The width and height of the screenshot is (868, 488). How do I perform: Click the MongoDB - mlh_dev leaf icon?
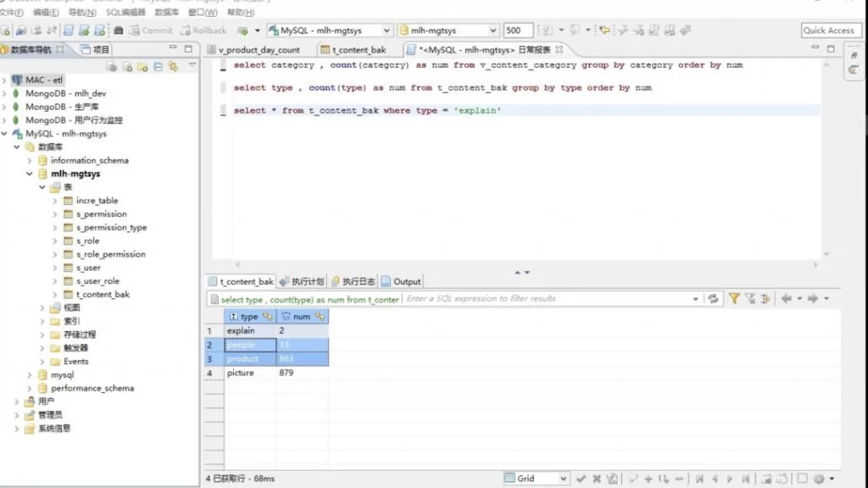coord(16,93)
